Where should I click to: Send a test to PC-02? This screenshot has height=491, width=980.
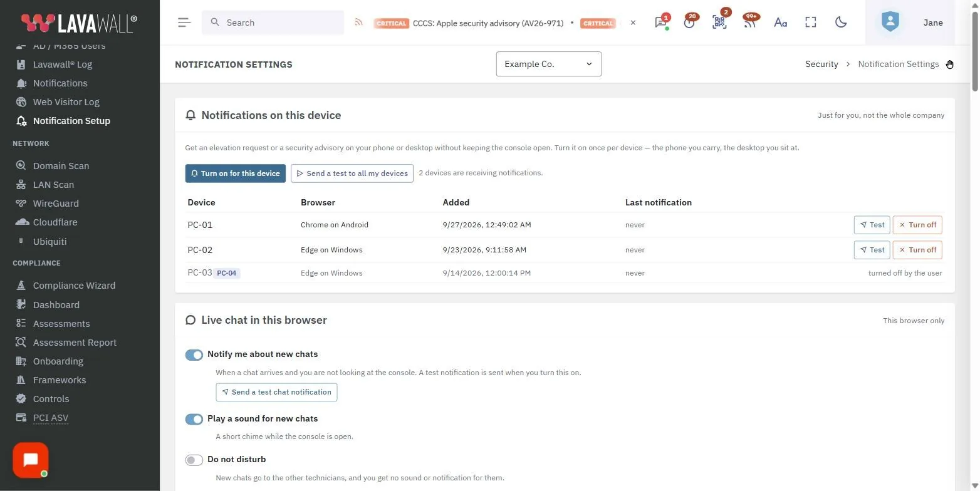click(872, 250)
